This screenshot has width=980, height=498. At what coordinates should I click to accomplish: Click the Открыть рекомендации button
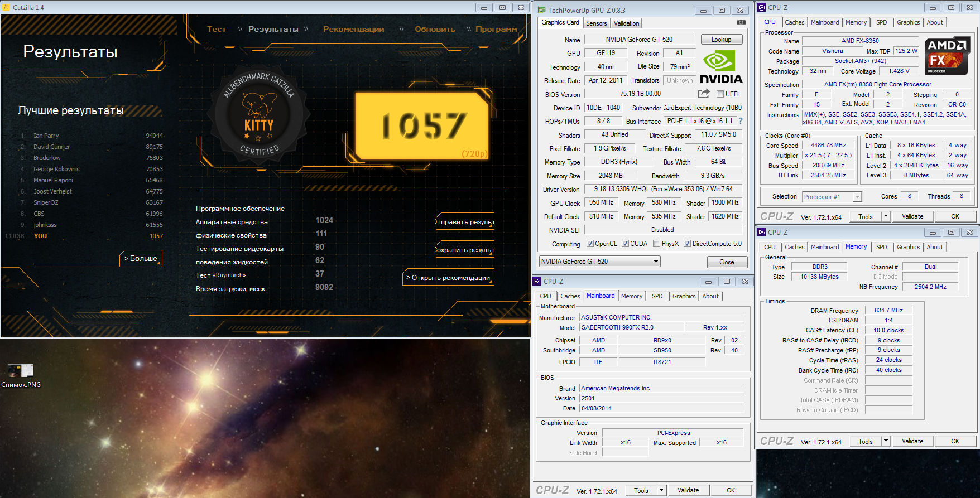(x=448, y=277)
